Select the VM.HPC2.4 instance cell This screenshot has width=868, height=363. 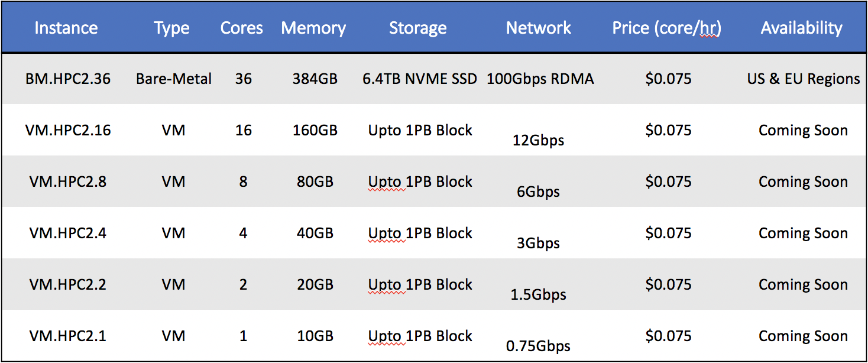coord(68,233)
